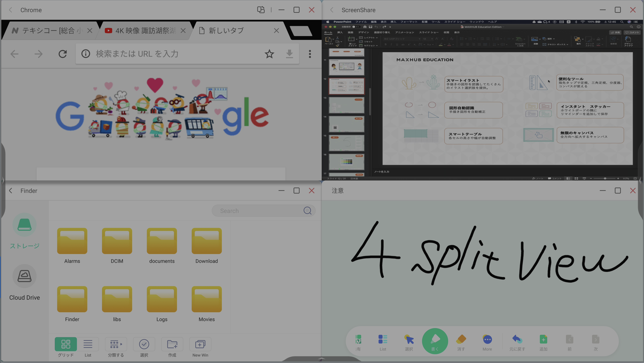This screenshot has width=644, height=363.
Task: Open the フォーマット menu
Action: [x=409, y=22]
